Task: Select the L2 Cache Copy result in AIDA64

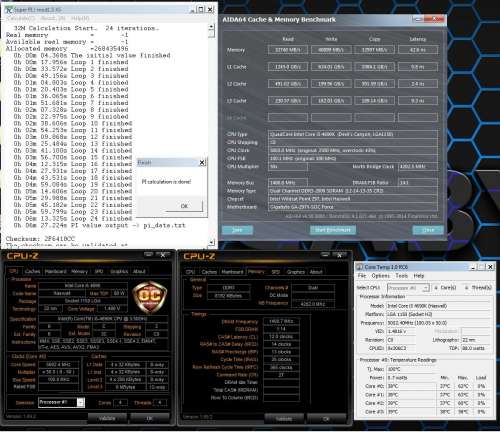Action: click(374, 84)
